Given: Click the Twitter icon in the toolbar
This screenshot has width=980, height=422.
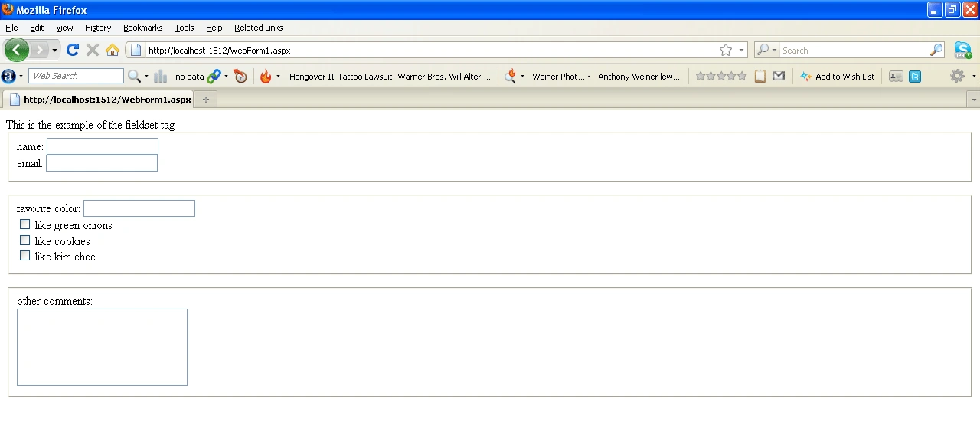Looking at the screenshot, I should (915, 77).
